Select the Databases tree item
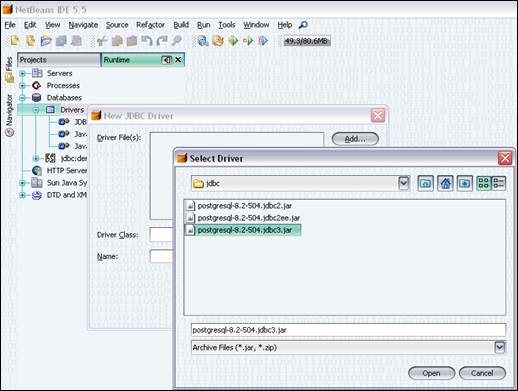 [x=64, y=98]
